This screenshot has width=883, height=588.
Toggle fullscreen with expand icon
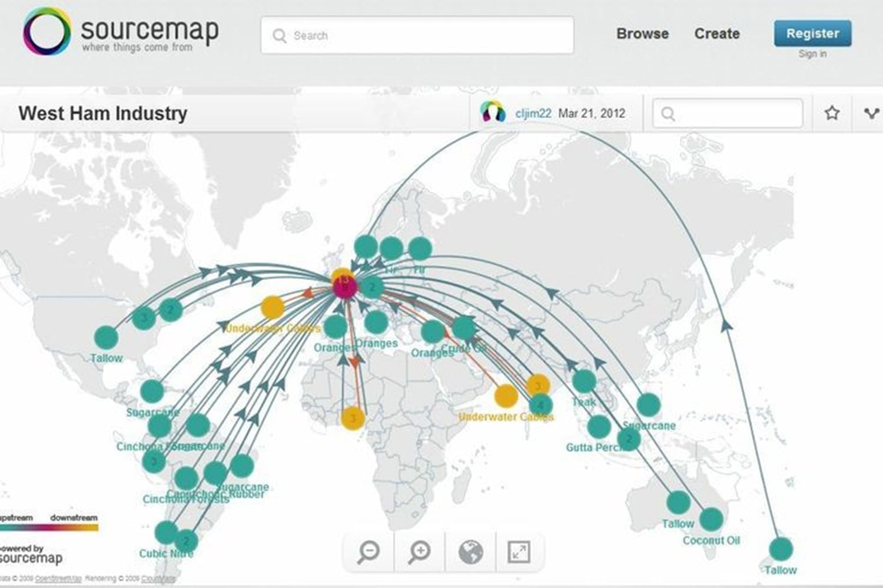pyautogui.click(x=519, y=552)
